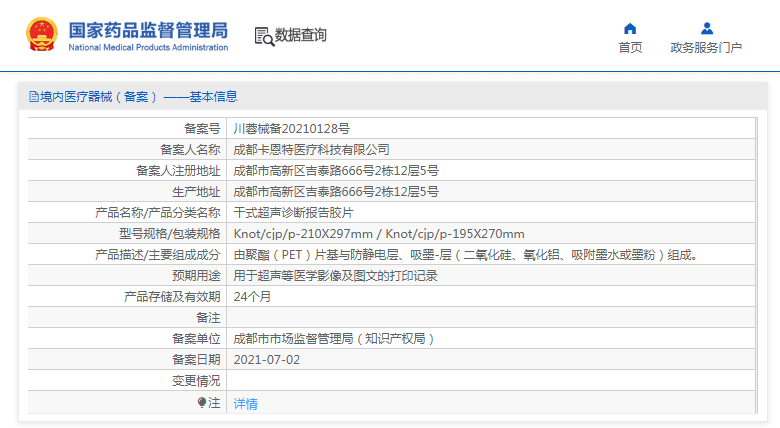Click the 备案单位 label
Screen dimensions: 780x428
pos(196,338)
